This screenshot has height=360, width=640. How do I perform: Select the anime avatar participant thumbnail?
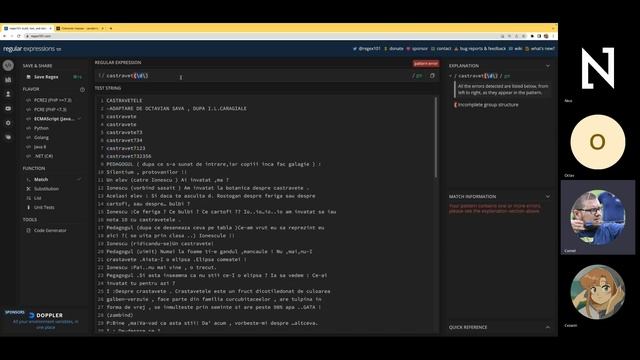click(598, 292)
